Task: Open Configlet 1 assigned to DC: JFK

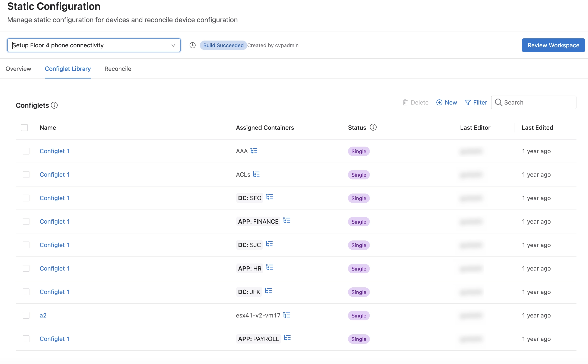Action: click(x=55, y=292)
